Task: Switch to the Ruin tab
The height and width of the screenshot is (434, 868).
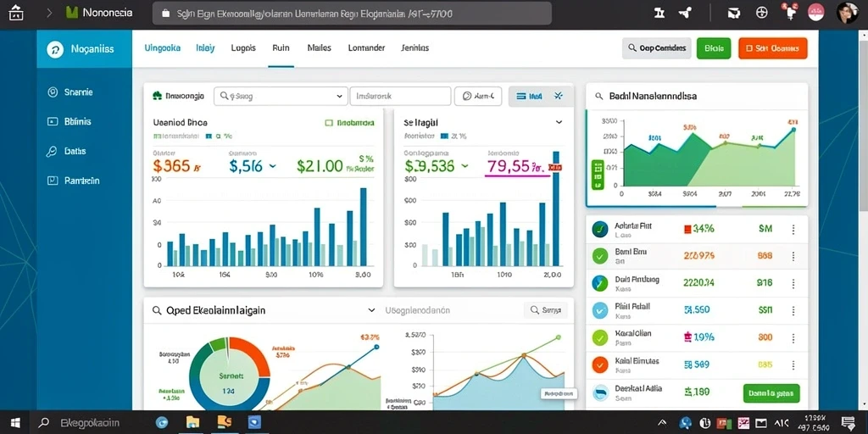Action: click(281, 48)
